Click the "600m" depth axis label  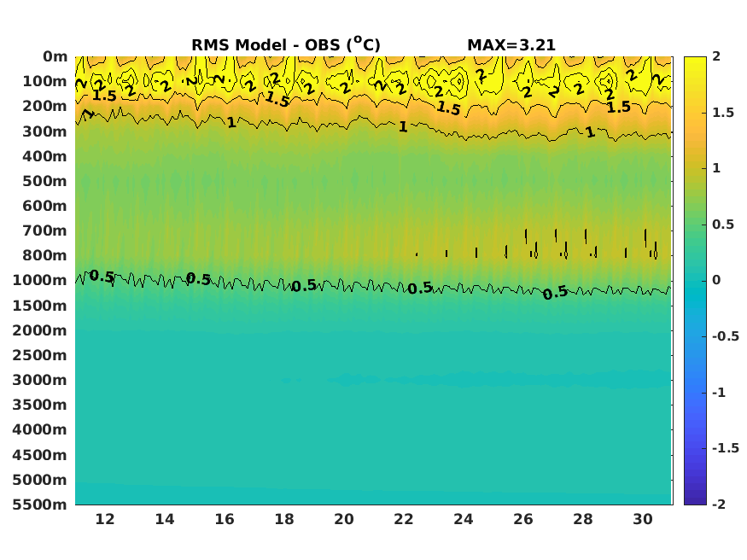click(44, 206)
